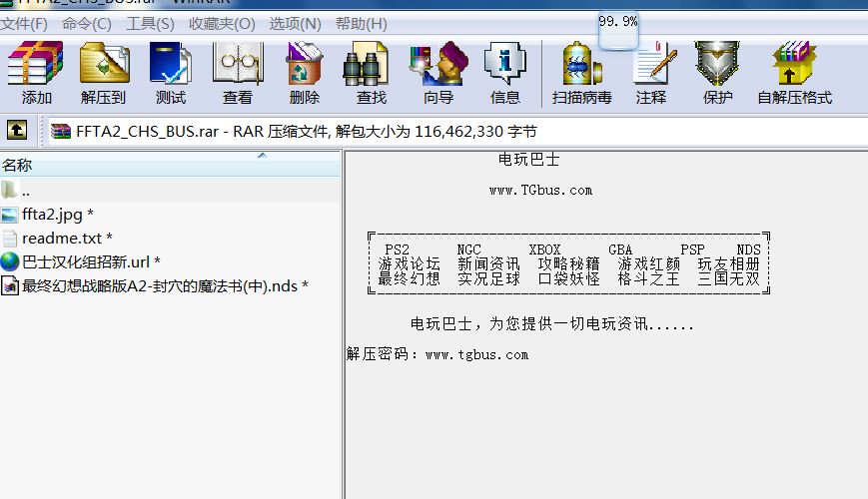Open the 收藏夹(O) menu
The image size is (868, 499).
click(222, 24)
